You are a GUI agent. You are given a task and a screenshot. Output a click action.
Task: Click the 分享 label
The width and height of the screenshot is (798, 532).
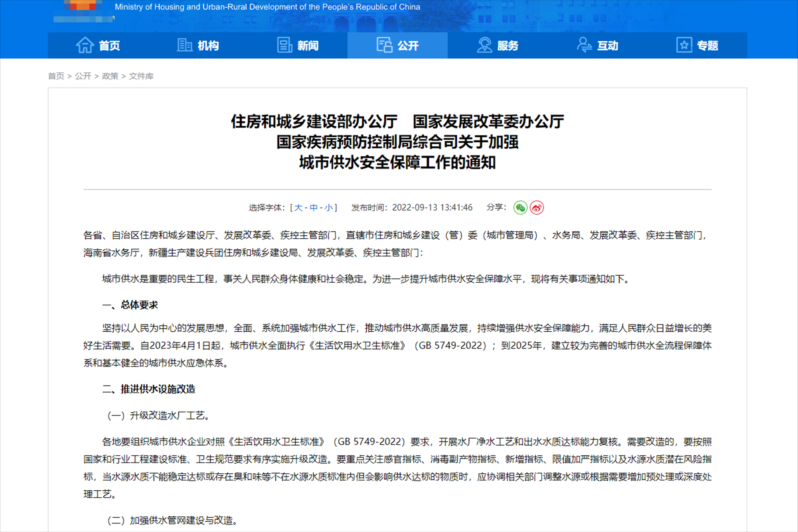[496, 207]
